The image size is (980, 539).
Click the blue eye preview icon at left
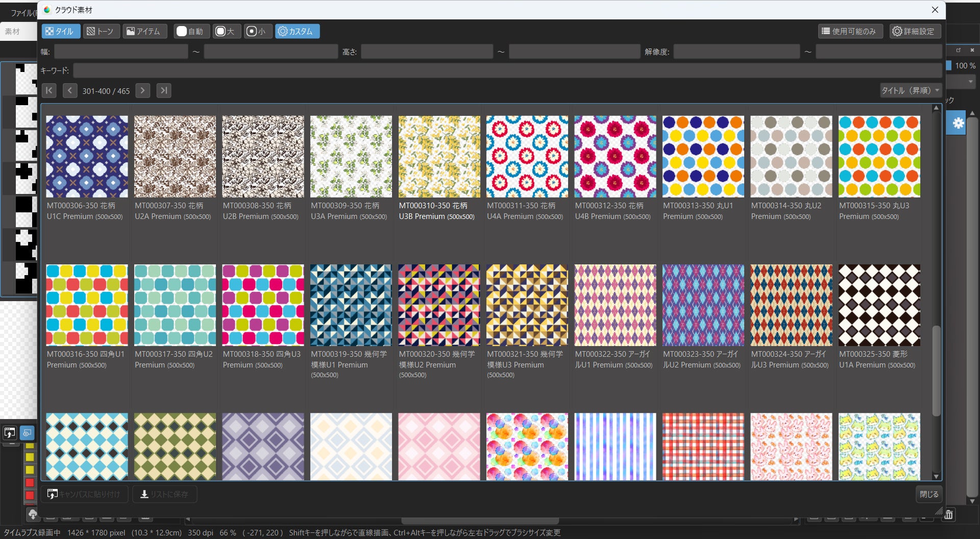27,433
